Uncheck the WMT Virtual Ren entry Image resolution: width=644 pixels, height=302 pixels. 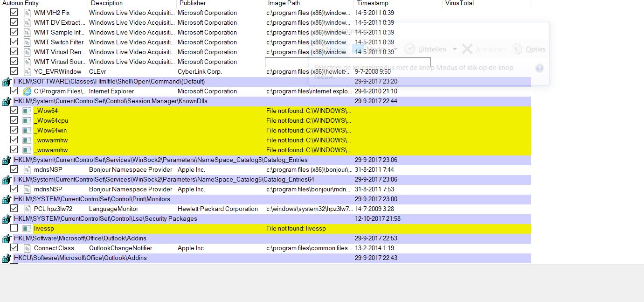point(14,51)
